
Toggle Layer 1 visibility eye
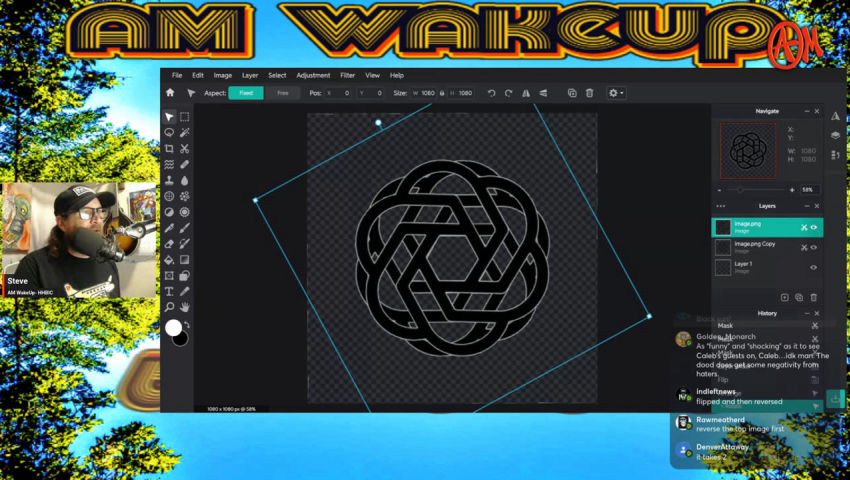point(814,267)
